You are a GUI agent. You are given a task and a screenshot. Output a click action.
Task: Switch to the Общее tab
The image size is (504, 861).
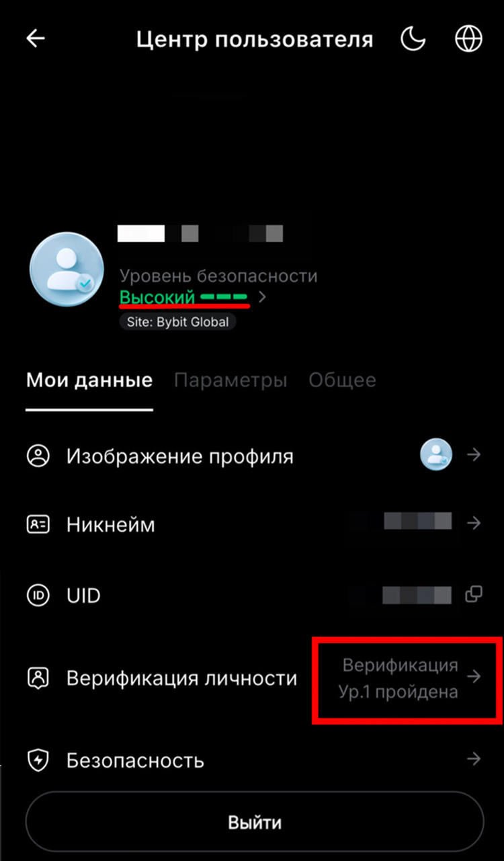click(x=342, y=380)
